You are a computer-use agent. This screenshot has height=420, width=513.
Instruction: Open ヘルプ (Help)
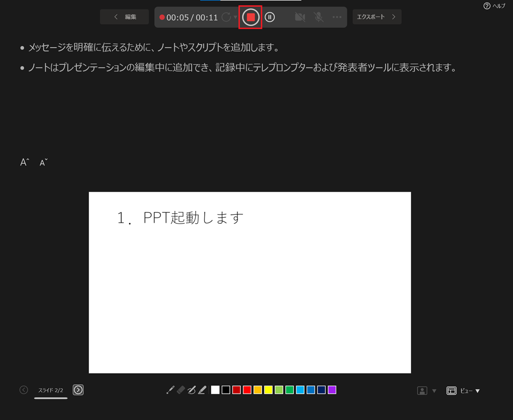tap(494, 6)
